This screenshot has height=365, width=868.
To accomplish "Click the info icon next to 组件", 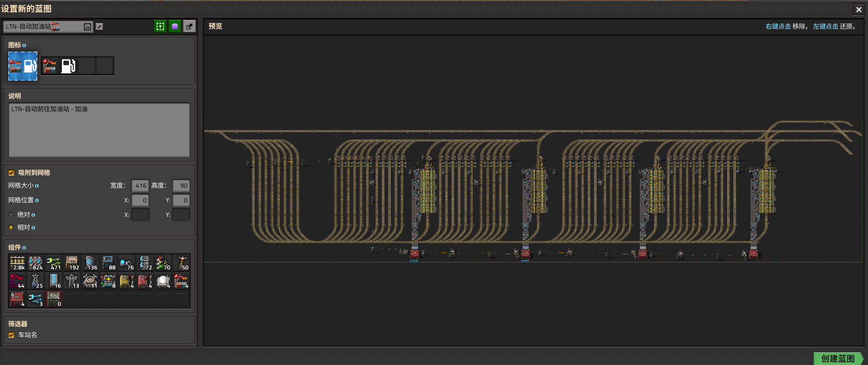I will [24, 248].
